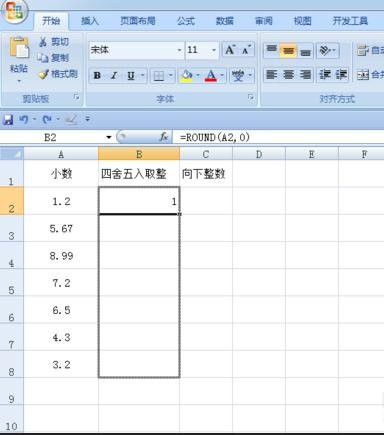Open the Office button menu
Image resolution: width=384 pixels, height=435 pixels.
[x=14, y=11]
